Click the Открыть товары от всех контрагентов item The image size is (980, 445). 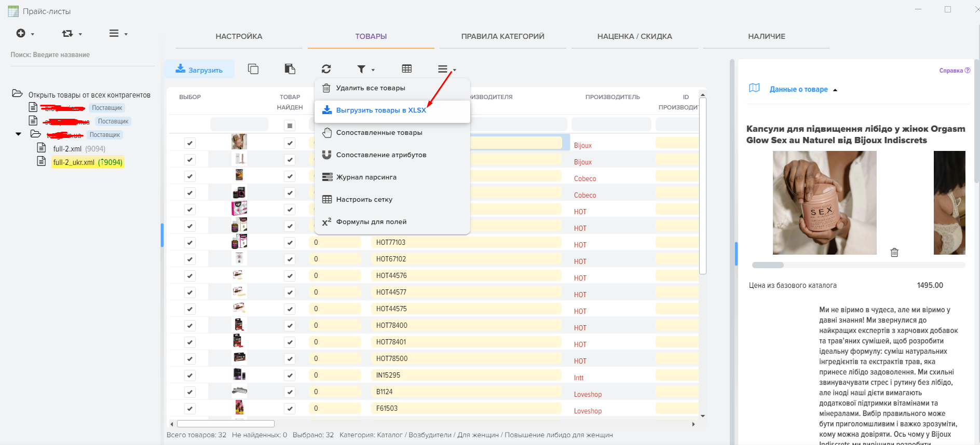click(89, 95)
